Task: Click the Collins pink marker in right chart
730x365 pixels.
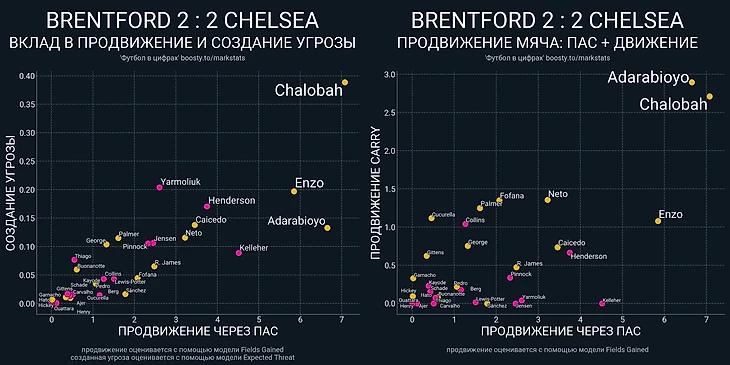Action: coord(465,224)
